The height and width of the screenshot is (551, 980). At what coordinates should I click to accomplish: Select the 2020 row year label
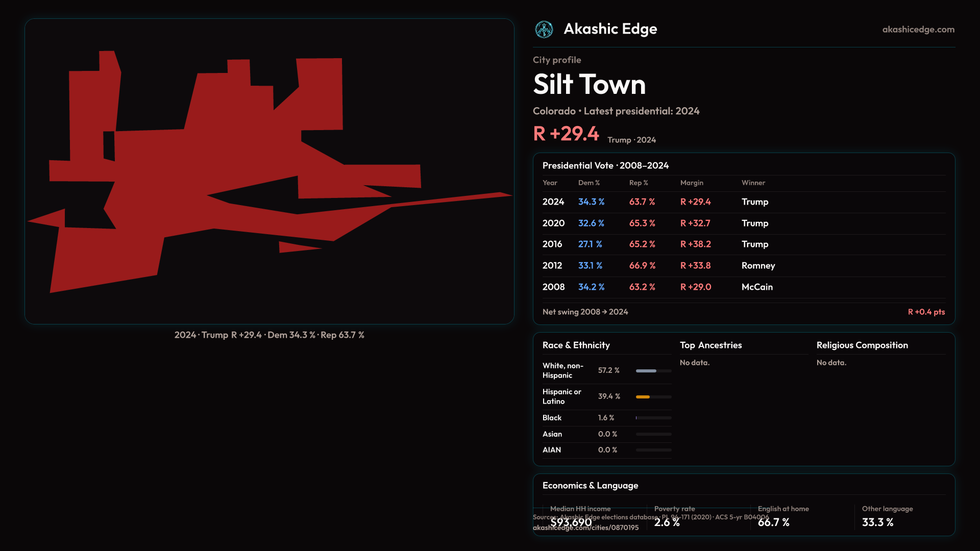point(553,223)
